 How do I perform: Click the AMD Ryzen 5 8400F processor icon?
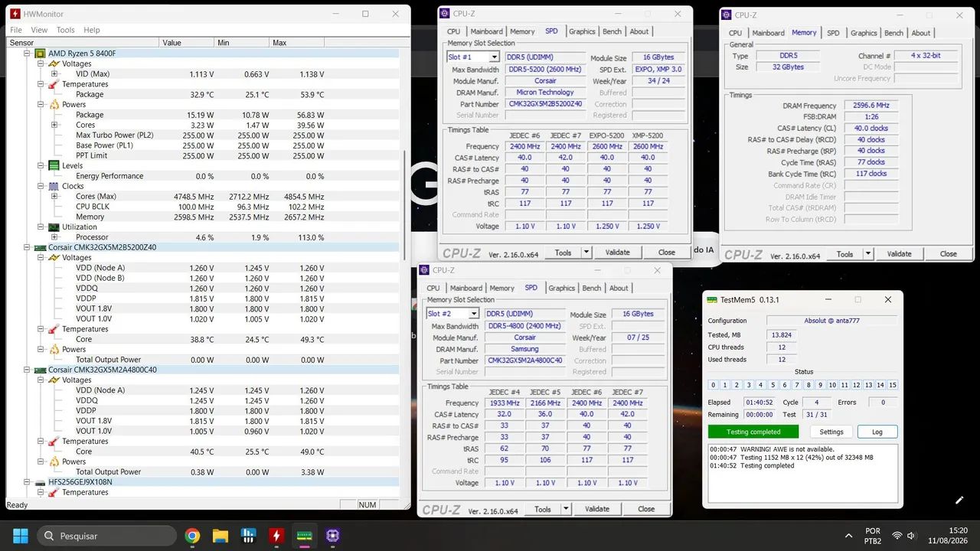(x=41, y=54)
